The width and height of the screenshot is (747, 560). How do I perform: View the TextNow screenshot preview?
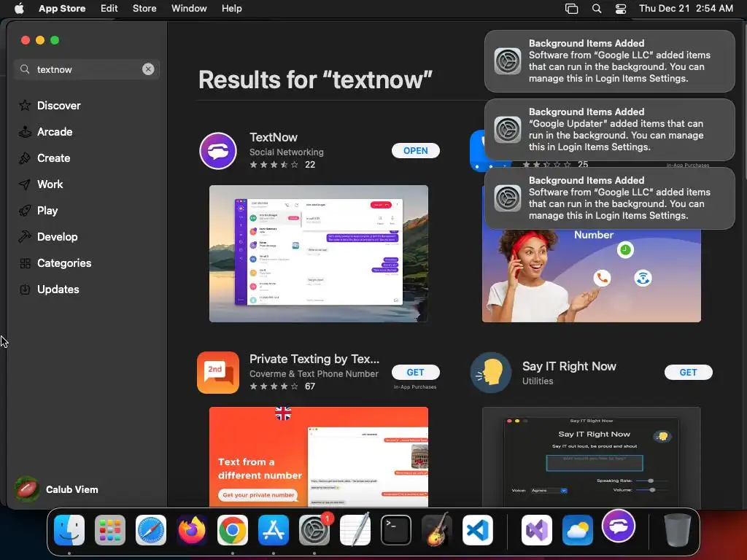[319, 254]
